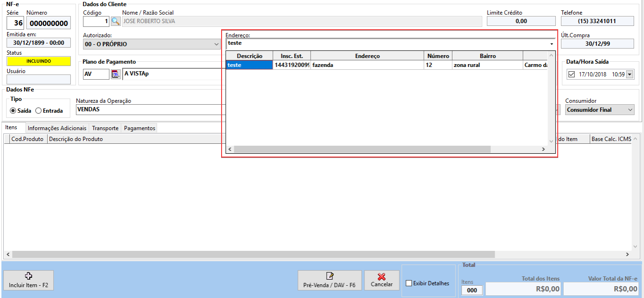
Task: Click the red X Cancelar button
Action: 381,280
